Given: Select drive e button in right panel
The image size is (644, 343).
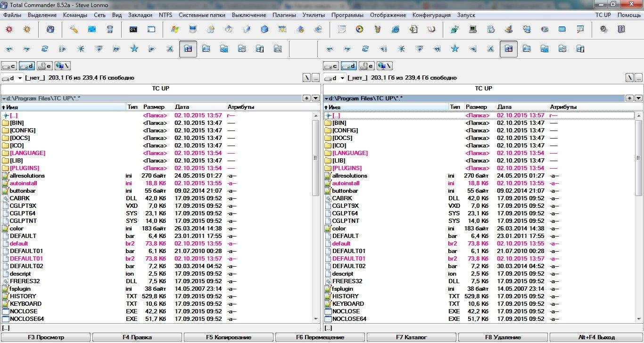Looking at the screenshot, I should click(x=367, y=66).
